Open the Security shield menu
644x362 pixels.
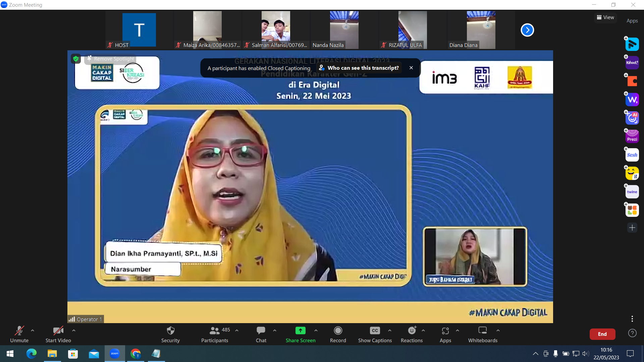click(x=170, y=334)
